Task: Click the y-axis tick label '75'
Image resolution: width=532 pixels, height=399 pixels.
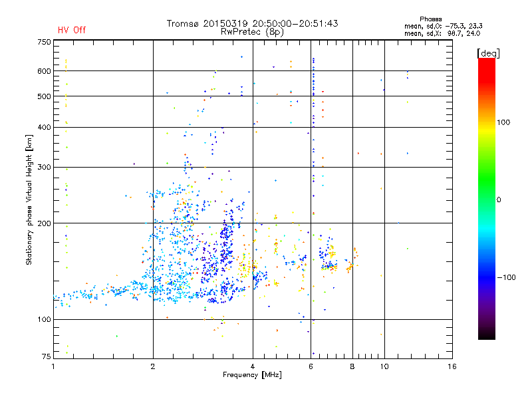Action: click(47, 356)
